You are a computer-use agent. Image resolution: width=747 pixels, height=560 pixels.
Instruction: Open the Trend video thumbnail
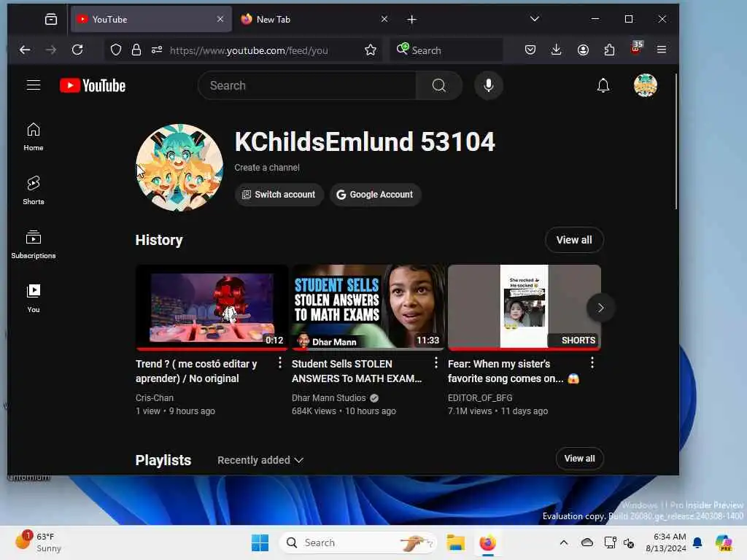click(x=212, y=308)
